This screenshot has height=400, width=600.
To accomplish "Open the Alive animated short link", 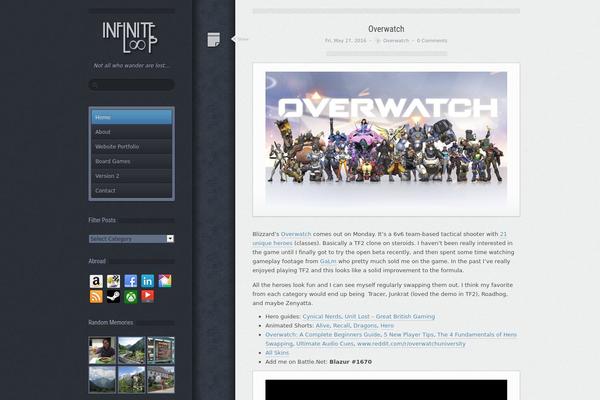I will click(323, 326).
